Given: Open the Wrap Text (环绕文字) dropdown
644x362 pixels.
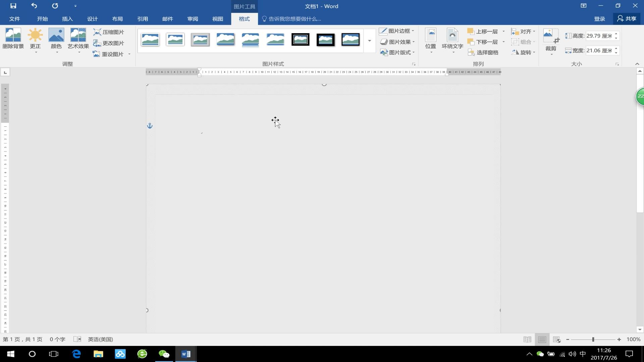Looking at the screenshot, I should pyautogui.click(x=452, y=40).
